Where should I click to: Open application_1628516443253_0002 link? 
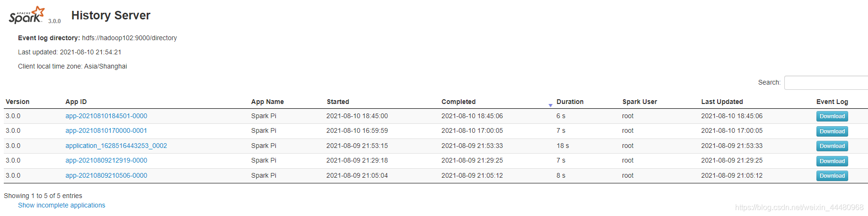pyautogui.click(x=116, y=146)
